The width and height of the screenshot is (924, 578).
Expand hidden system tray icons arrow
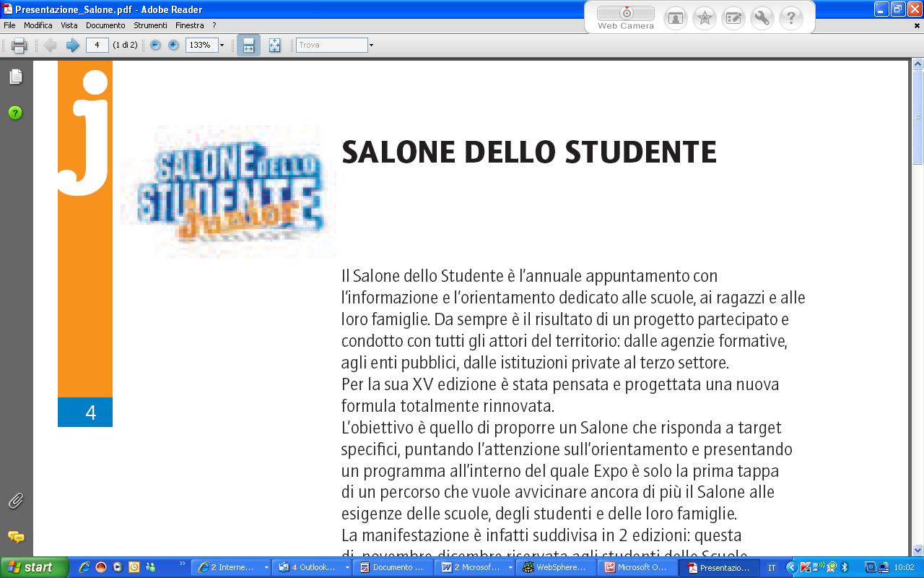coord(791,567)
